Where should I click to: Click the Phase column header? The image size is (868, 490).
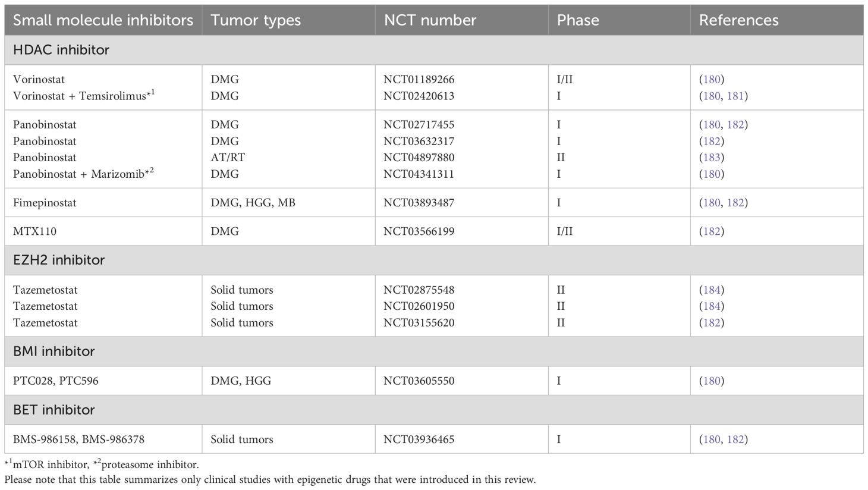(x=577, y=20)
